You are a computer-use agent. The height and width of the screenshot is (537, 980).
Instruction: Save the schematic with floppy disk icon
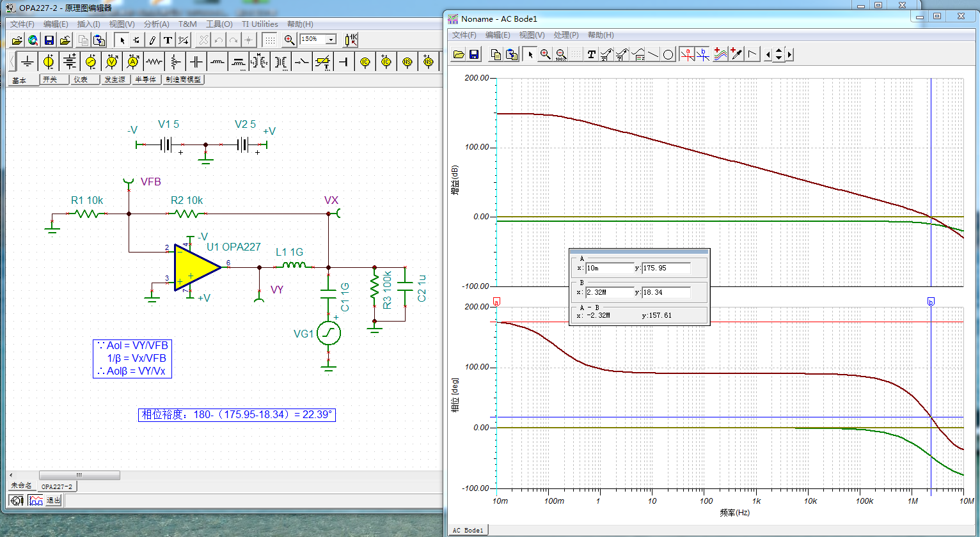point(49,40)
